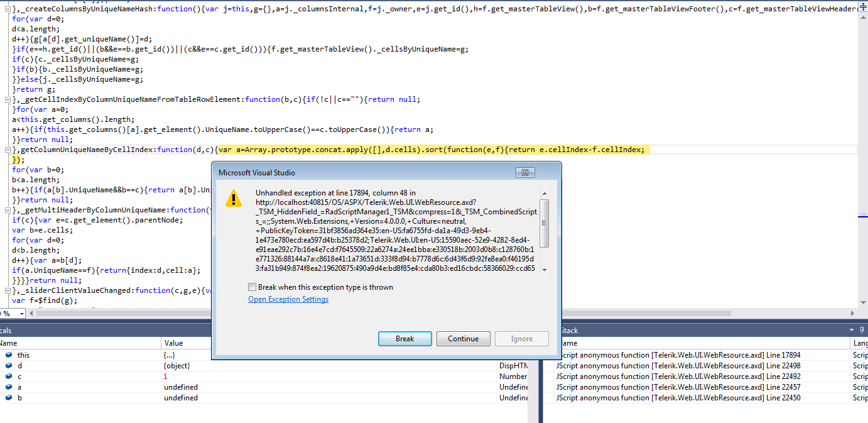Collapse the _sliderClientValueChanged function outline

(x=8, y=290)
